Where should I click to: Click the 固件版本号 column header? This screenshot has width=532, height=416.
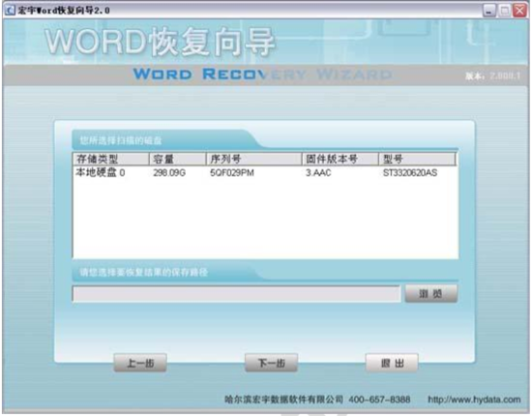coord(340,159)
